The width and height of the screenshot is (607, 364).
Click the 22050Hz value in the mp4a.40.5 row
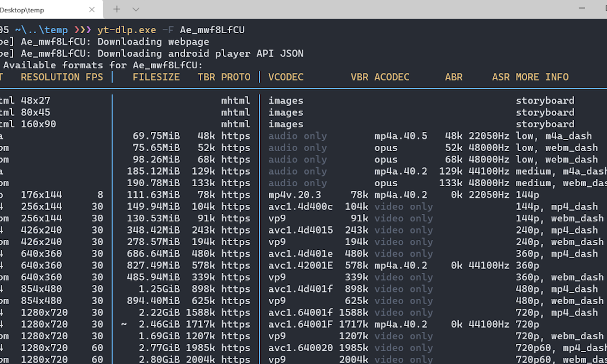point(489,136)
